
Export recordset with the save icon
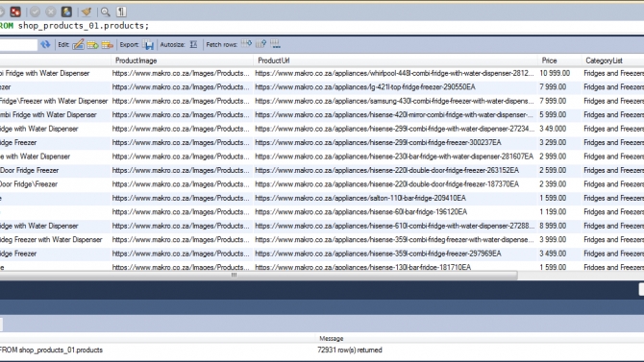coord(149,44)
